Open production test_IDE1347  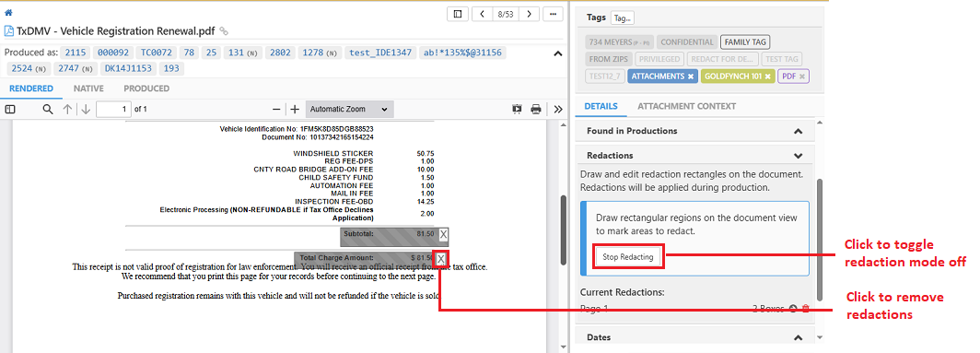(380, 53)
